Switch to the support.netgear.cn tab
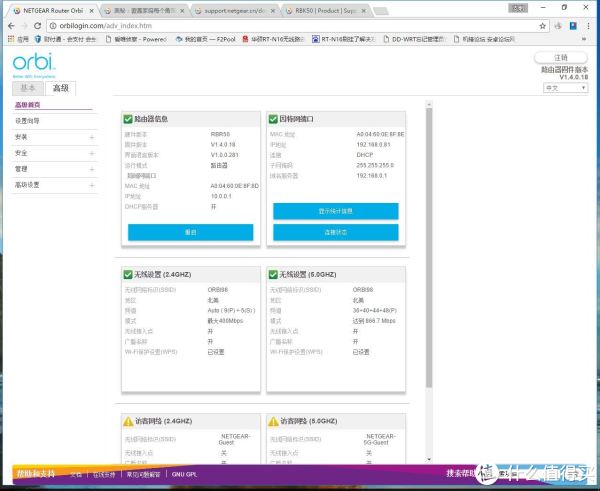The width and height of the screenshot is (600, 491). [x=234, y=11]
